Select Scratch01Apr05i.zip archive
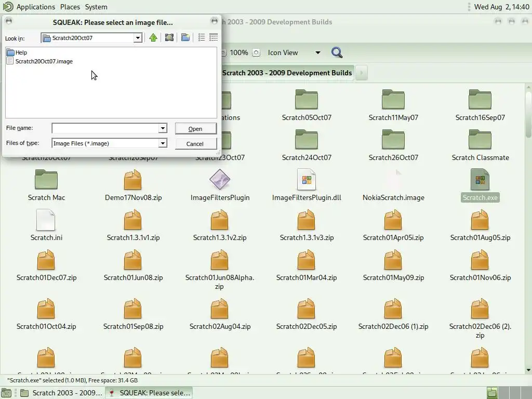Viewport: 532px width, 399px height. 393,225
